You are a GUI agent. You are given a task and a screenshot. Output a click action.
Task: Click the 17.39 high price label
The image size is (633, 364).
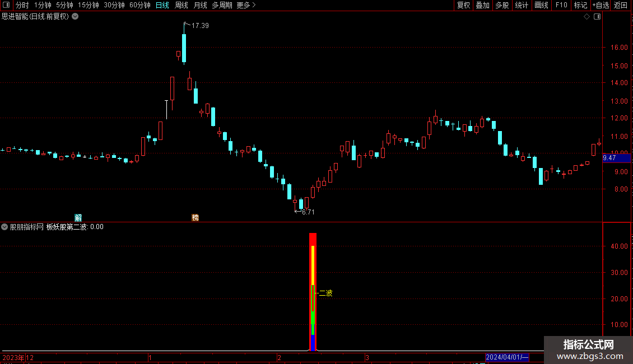point(200,25)
